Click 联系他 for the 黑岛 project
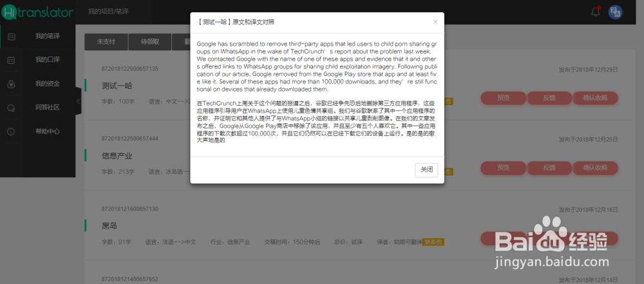The height and width of the screenshot is (284, 644). (433, 242)
